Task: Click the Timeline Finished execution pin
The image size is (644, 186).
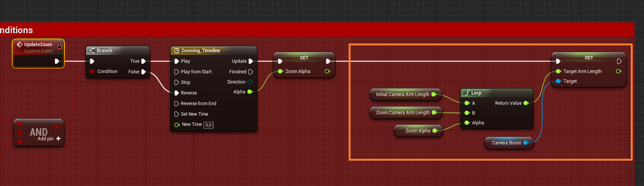Action: (x=250, y=72)
